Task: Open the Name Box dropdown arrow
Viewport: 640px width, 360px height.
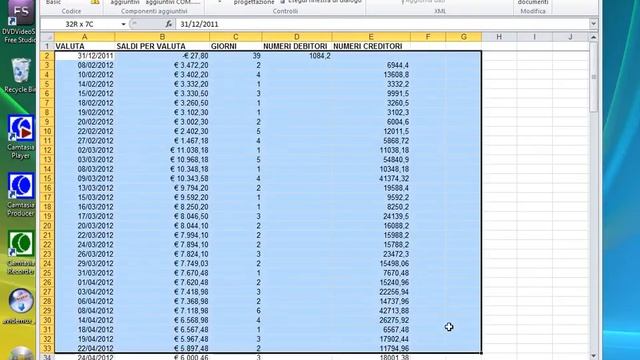Action: (x=123, y=24)
